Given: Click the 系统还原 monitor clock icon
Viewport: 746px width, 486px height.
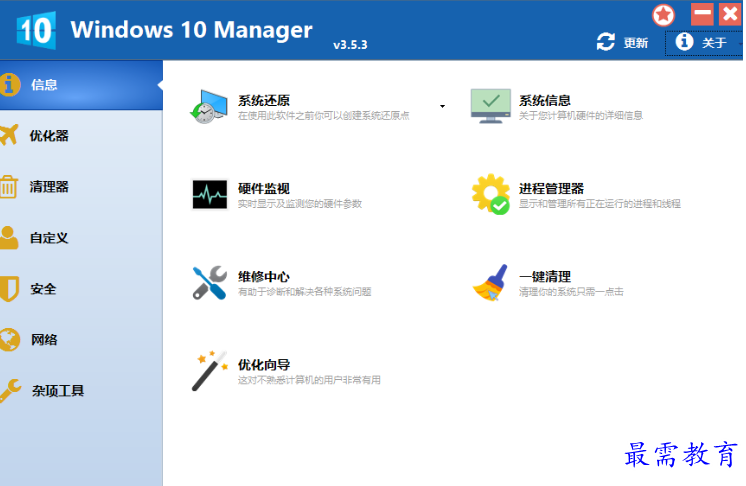Looking at the screenshot, I should [x=209, y=107].
